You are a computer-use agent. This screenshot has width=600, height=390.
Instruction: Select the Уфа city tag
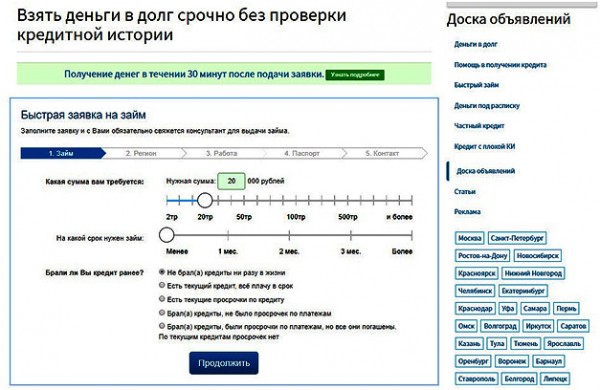click(508, 308)
